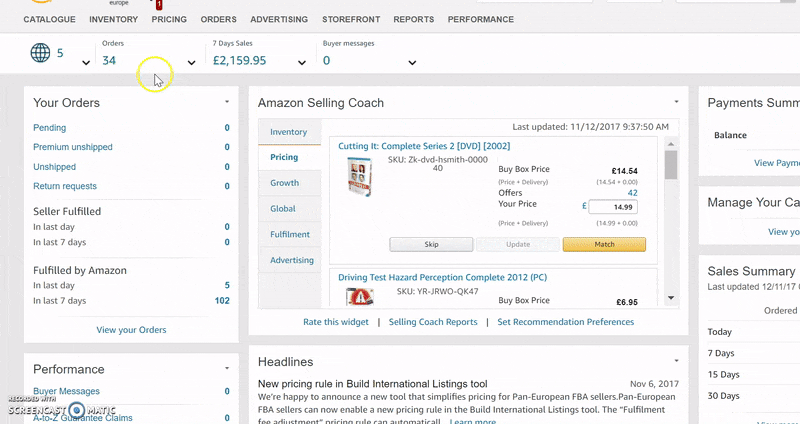Click the Payments Summary heading
Image resolution: width=800 pixels, height=424 pixels.
click(x=754, y=103)
